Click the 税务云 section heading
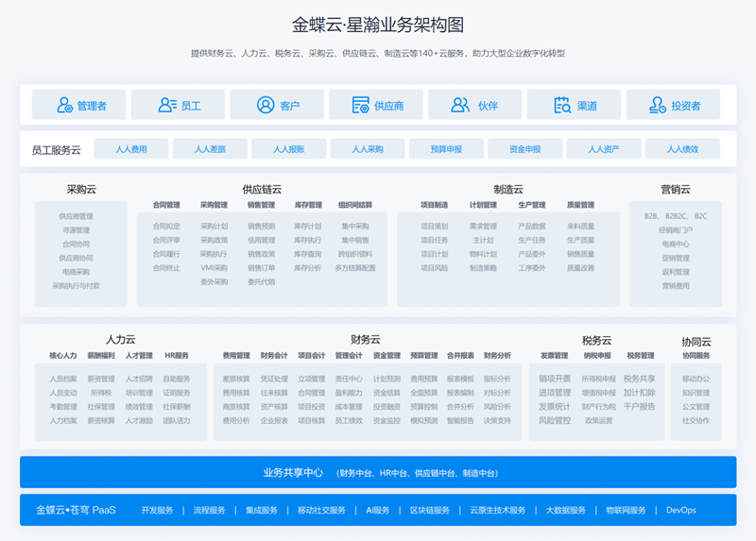The image size is (756, 541). click(x=597, y=340)
